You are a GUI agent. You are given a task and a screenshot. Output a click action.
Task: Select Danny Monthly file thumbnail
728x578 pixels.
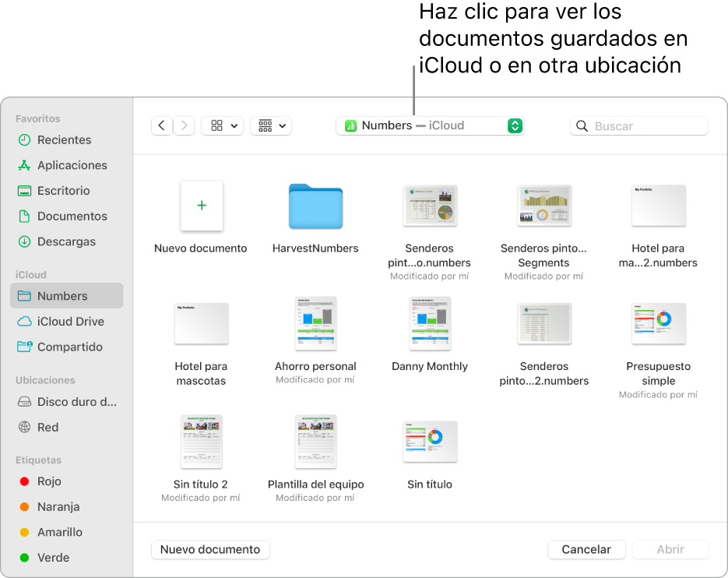click(430, 323)
